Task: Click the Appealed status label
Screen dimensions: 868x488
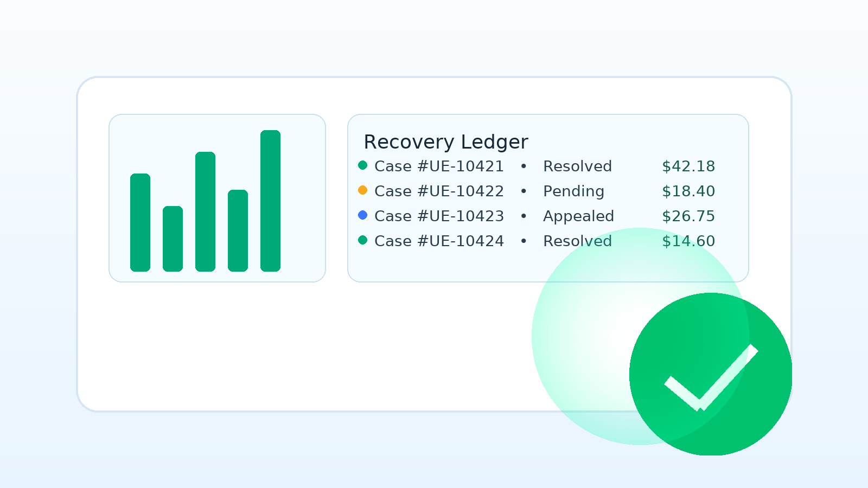Action: (578, 216)
